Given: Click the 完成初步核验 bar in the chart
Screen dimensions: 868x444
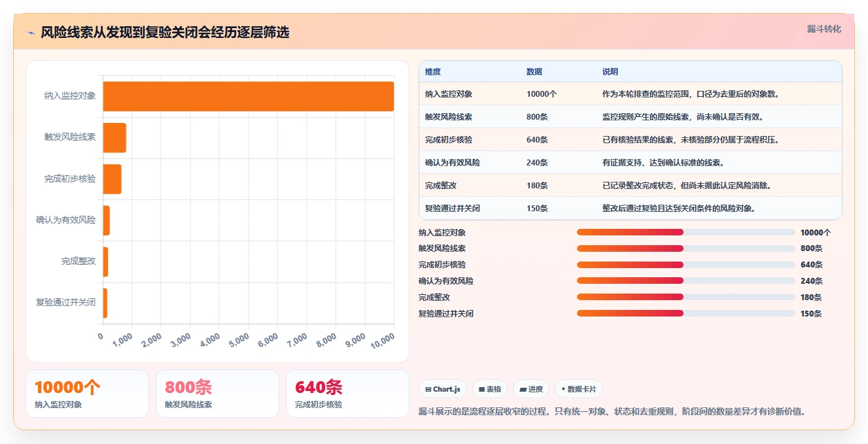Looking at the screenshot, I should (x=113, y=179).
